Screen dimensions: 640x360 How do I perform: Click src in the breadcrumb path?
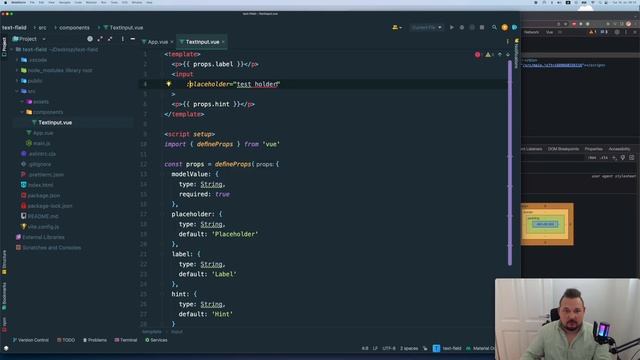[x=42, y=28]
